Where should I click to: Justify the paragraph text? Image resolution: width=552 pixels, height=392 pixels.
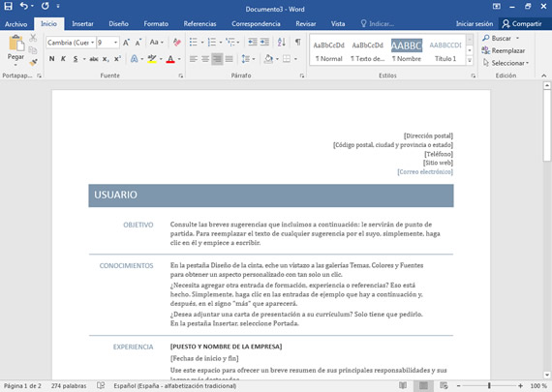click(x=230, y=59)
